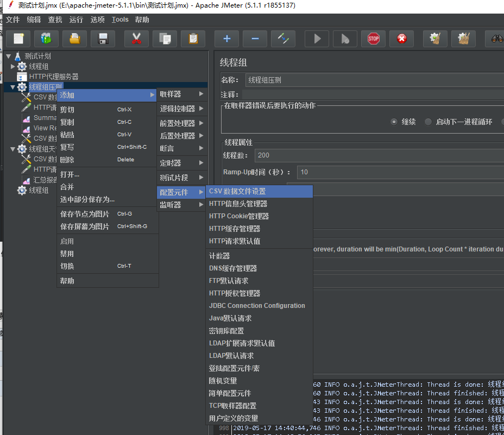Screen dimensions: 504x435
Task: Click the 注释 input field
Action: click(373, 94)
